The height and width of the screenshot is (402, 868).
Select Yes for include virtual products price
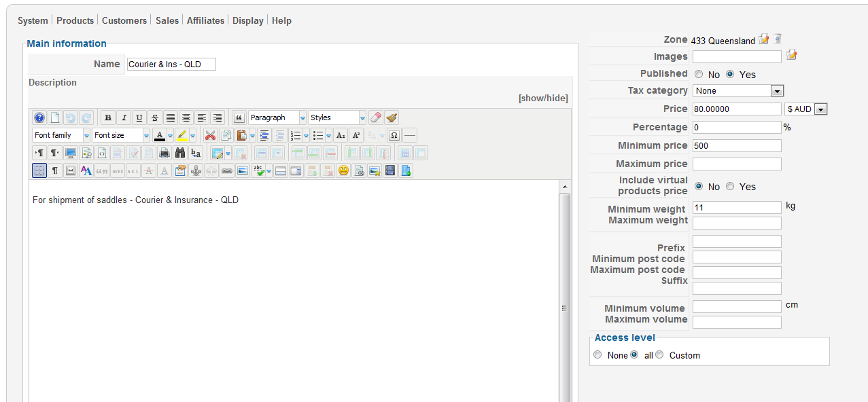coord(731,186)
